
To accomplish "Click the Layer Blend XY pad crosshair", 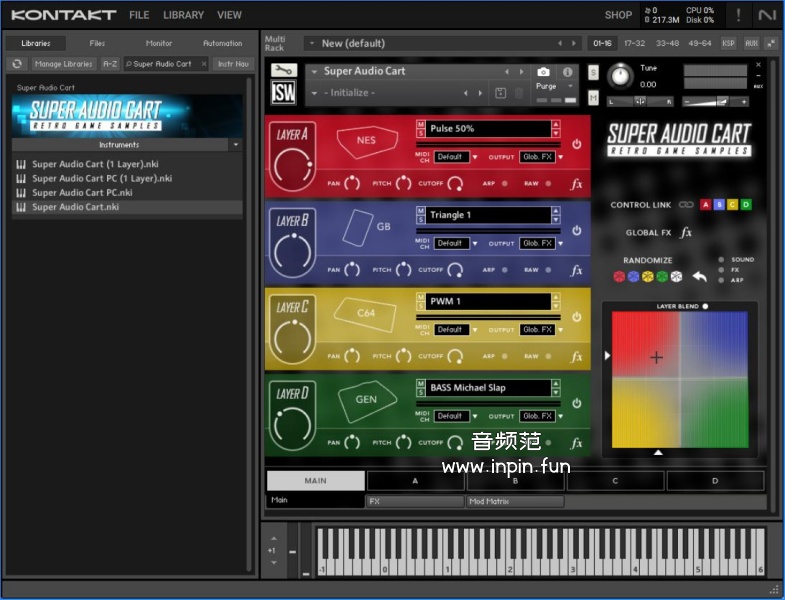I will [656, 357].
